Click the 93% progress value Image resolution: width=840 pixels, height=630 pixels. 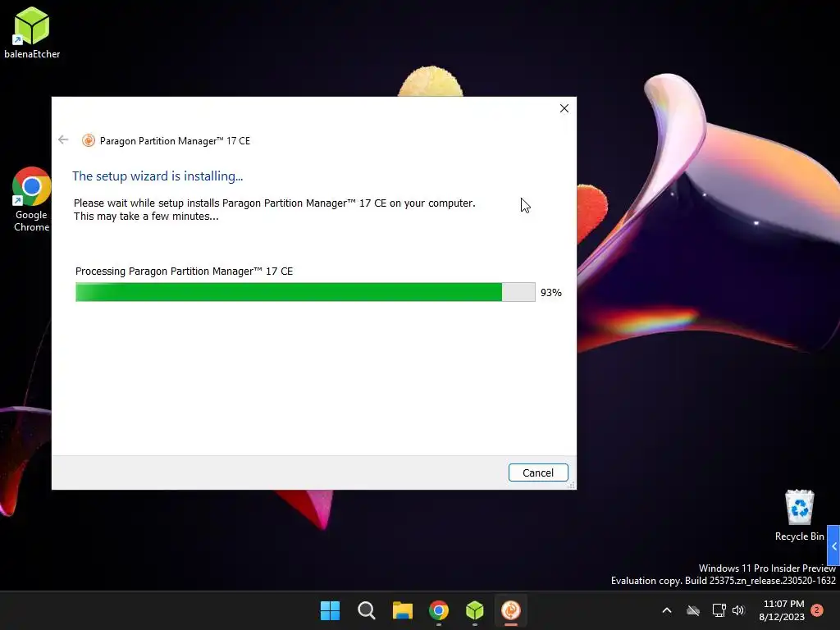click(550, 293)
